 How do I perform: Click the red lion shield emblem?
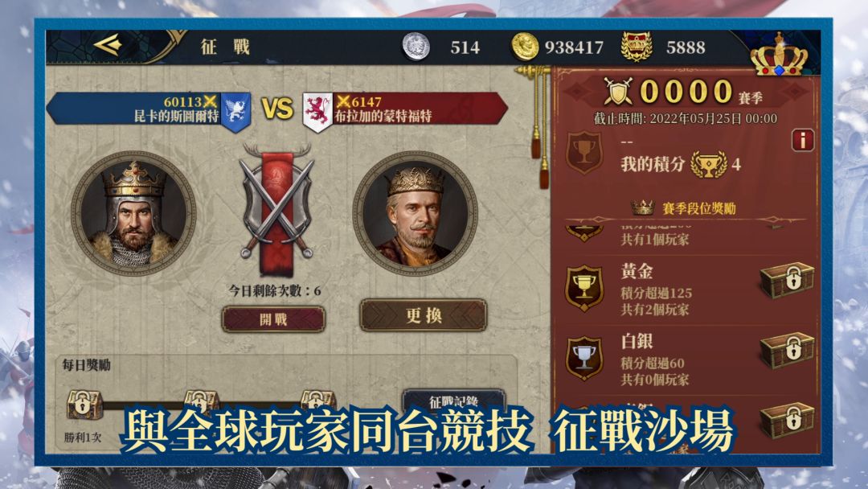[x=317, y=113]
